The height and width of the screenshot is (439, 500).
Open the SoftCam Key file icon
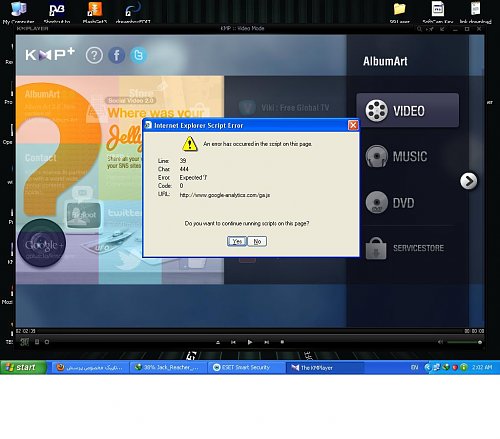pos(438,13)
